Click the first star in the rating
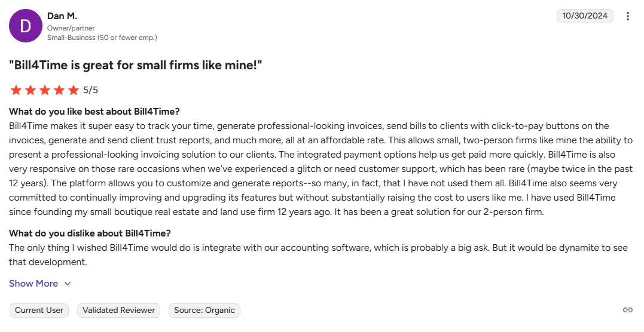This screenshot has height=332, width=644. pos(16,90)
